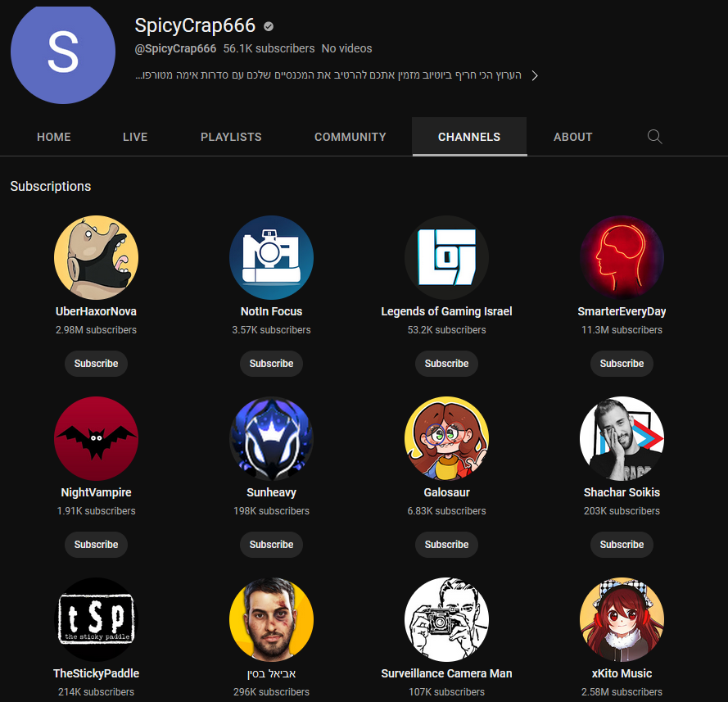Click the Subscriptions section heading
Viewport: 728px width, 702px height.
[51, 187]
